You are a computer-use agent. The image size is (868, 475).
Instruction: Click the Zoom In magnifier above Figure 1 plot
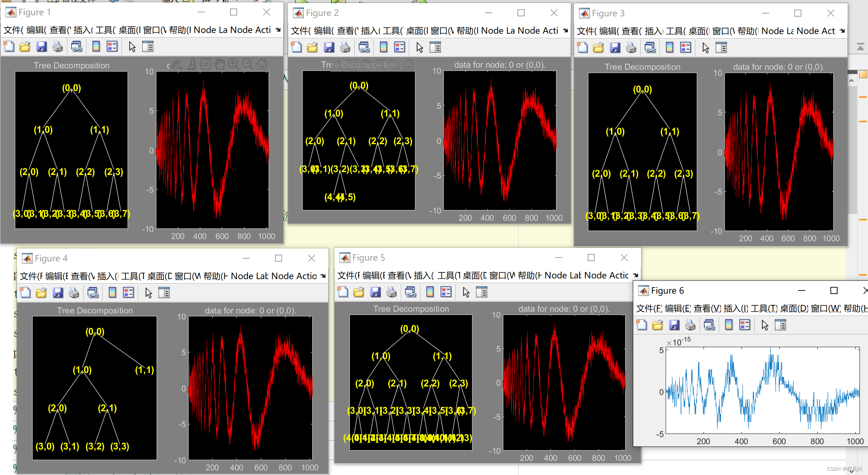233,64
